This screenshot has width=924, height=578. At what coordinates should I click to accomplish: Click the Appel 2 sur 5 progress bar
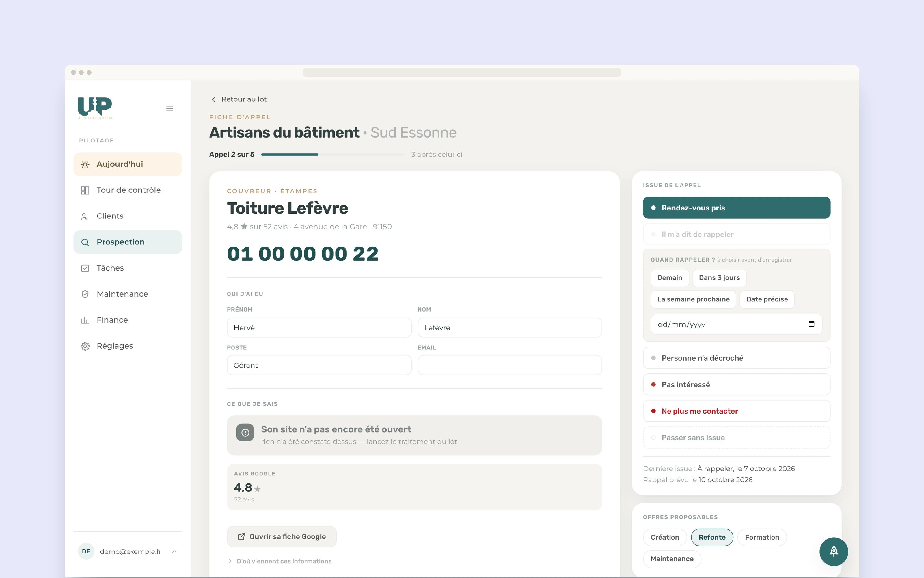pos(333,154)
